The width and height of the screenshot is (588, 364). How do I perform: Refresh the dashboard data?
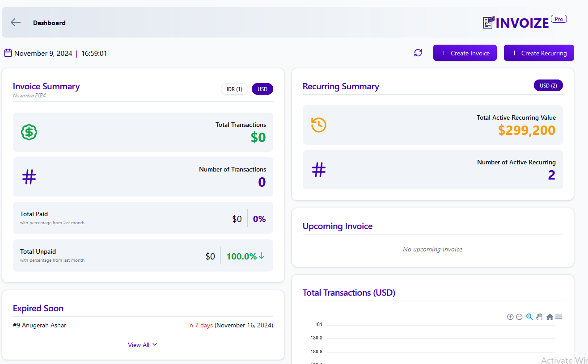[x=418, y=52]
